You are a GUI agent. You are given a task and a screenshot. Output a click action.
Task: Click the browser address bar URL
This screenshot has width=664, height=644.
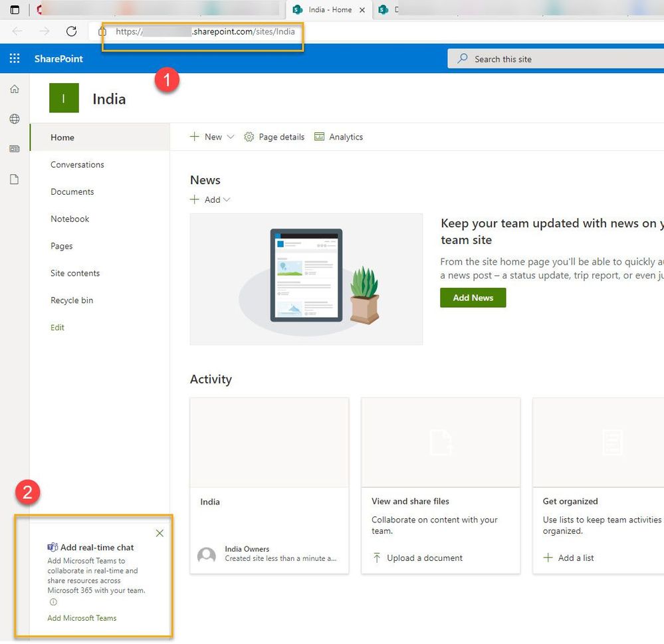point(205,31)
